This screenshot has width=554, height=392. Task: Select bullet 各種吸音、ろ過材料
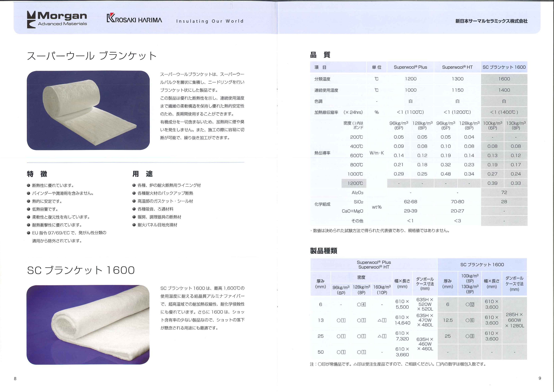(x=153, y=209)
